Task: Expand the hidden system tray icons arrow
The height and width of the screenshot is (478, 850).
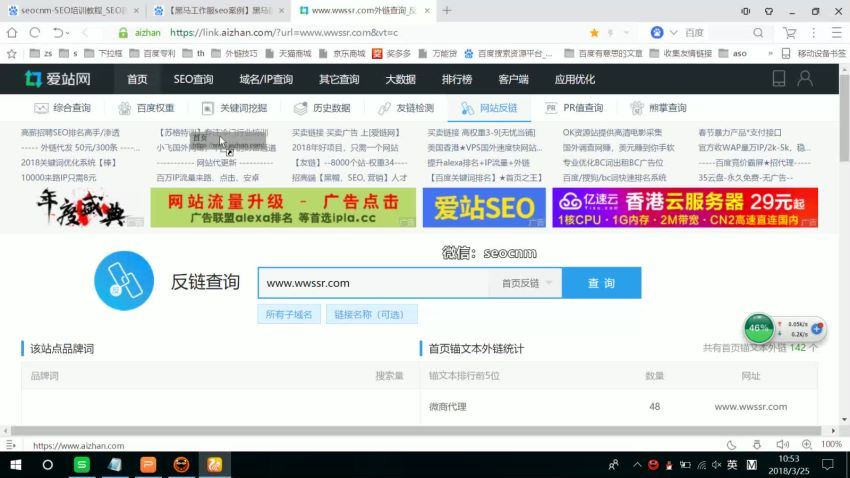Action: point(637,465)
